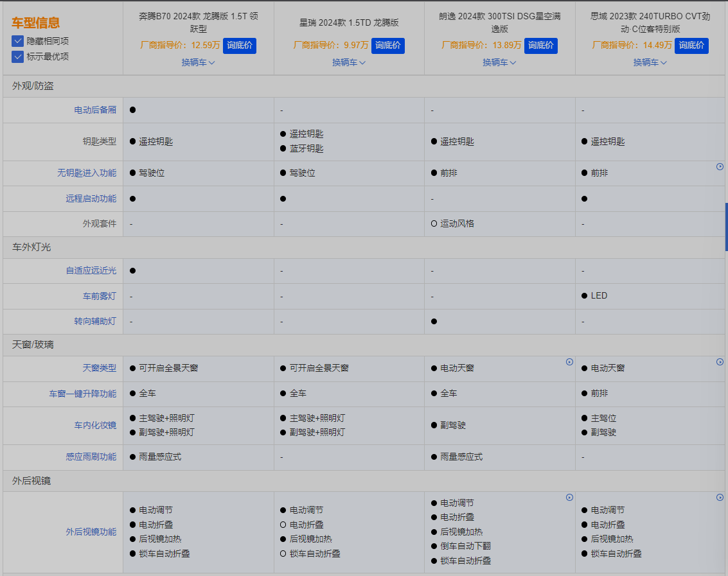This screenshot has height=576, width=728.
Task: Click optional 电动折叠 in the 星瑞 column
Action: point(306,525)
